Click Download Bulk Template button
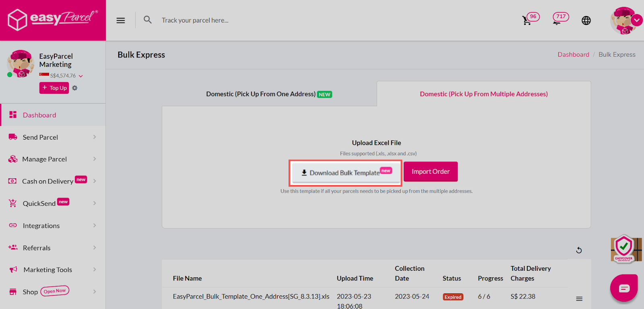Screen dimensions: 644x309 tap(346, 173)
